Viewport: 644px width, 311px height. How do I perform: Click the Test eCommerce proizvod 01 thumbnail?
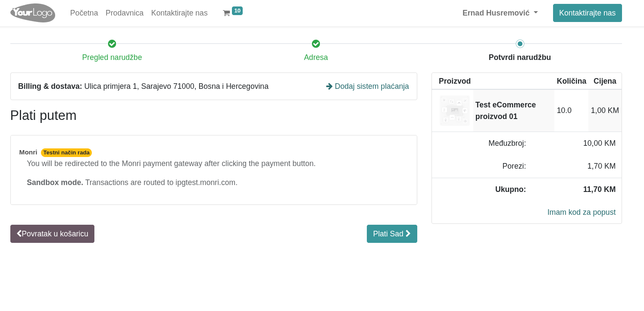(455, 110)
